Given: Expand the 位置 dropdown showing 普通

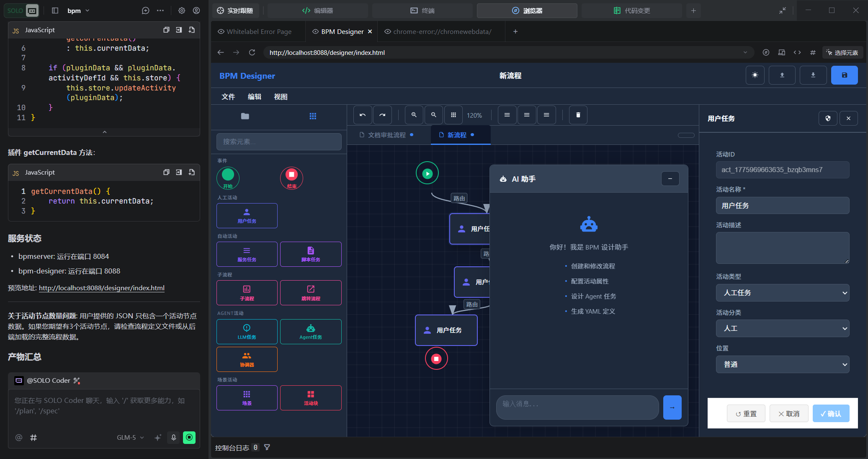Looking at the screenshot, I should (782, 364).
